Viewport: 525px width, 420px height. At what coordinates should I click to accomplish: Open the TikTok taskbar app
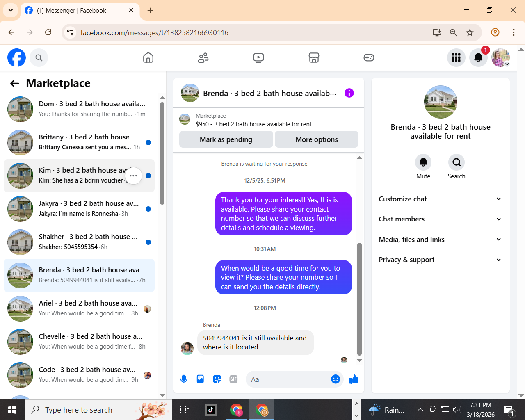pos(211,409)
